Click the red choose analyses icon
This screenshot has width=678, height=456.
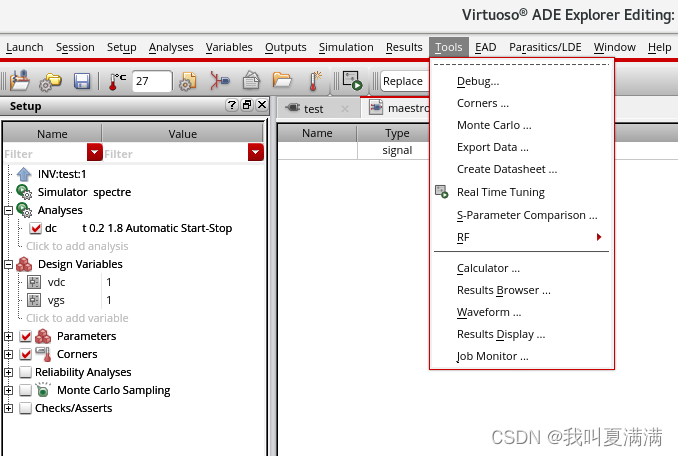[x=220, y=80]
